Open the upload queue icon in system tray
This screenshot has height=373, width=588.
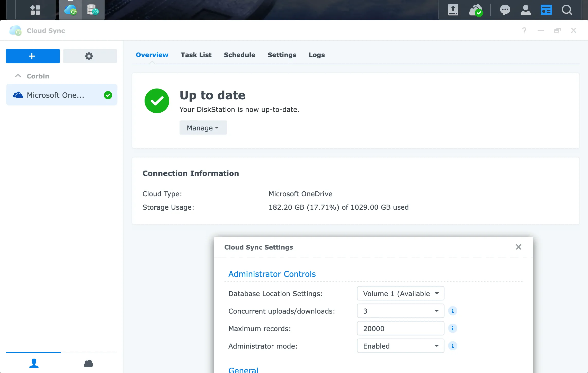click(453, 10)
